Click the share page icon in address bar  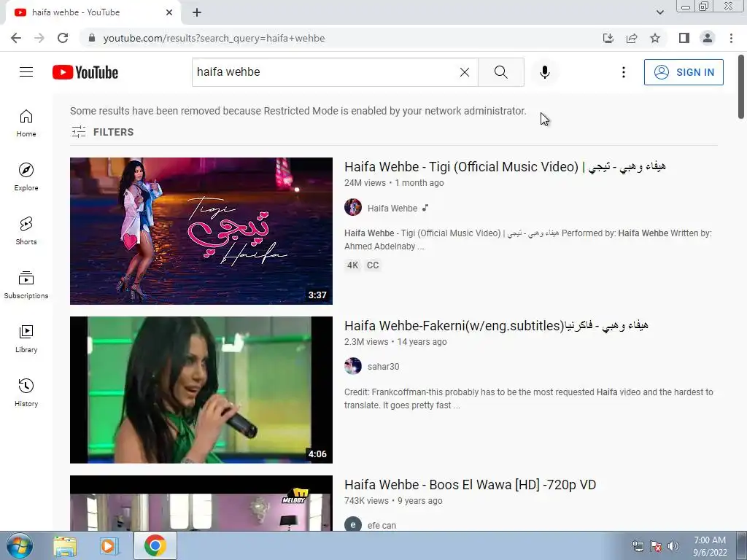point(632,38)
